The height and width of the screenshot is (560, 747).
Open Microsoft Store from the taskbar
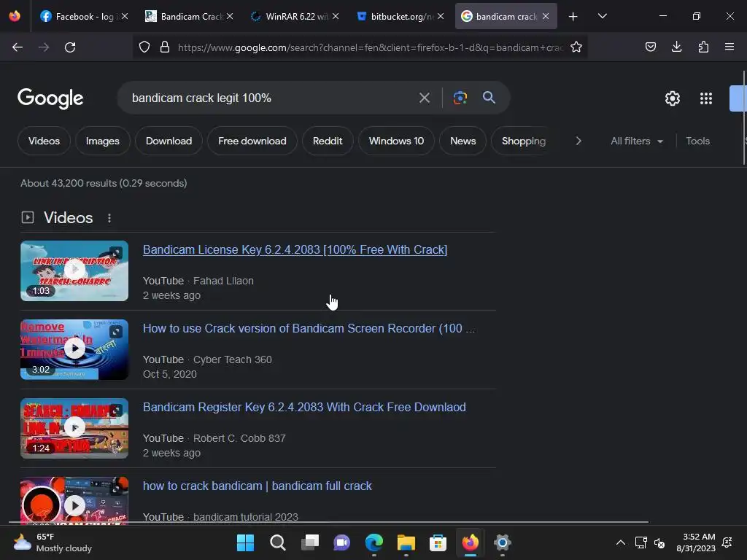pos(438,542)
